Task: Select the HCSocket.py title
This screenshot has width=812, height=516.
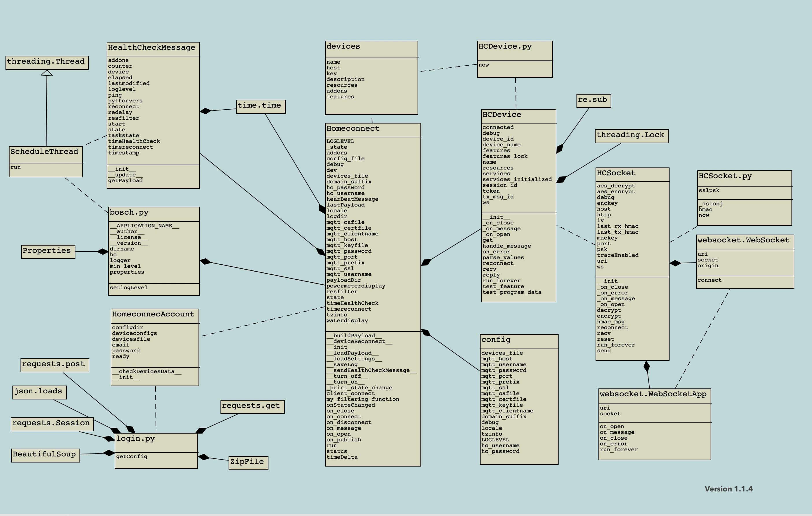Action: point(725,176)
